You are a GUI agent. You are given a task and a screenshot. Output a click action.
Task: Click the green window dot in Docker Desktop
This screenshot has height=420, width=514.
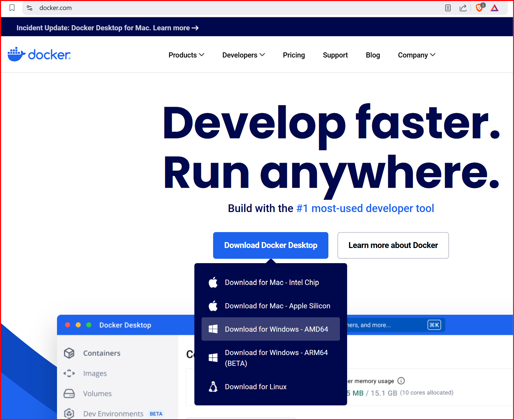click(89, 325)
